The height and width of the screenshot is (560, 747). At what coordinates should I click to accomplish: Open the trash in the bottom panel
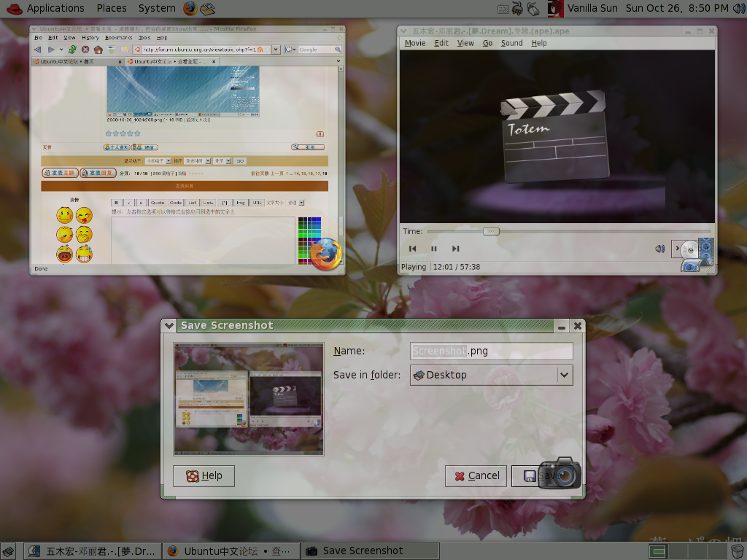[x=738, y=551]
